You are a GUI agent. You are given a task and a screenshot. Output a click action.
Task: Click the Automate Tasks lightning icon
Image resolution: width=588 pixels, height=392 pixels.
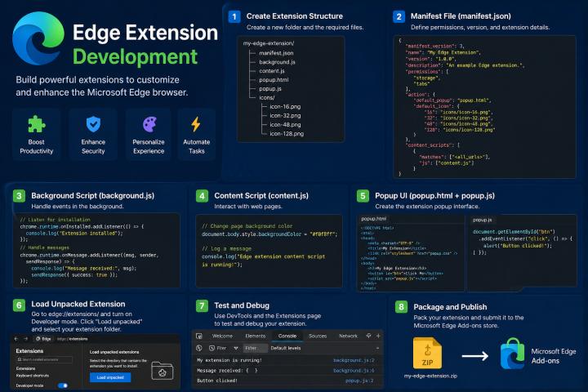[195, 124]
